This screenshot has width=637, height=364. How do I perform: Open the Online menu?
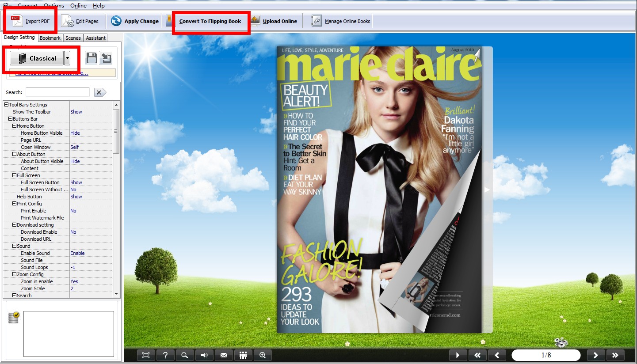tap(78, 5)
